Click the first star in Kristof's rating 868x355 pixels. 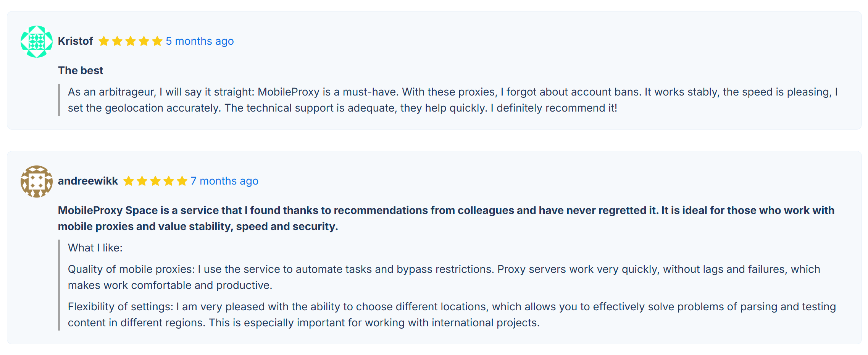[104, 41]
